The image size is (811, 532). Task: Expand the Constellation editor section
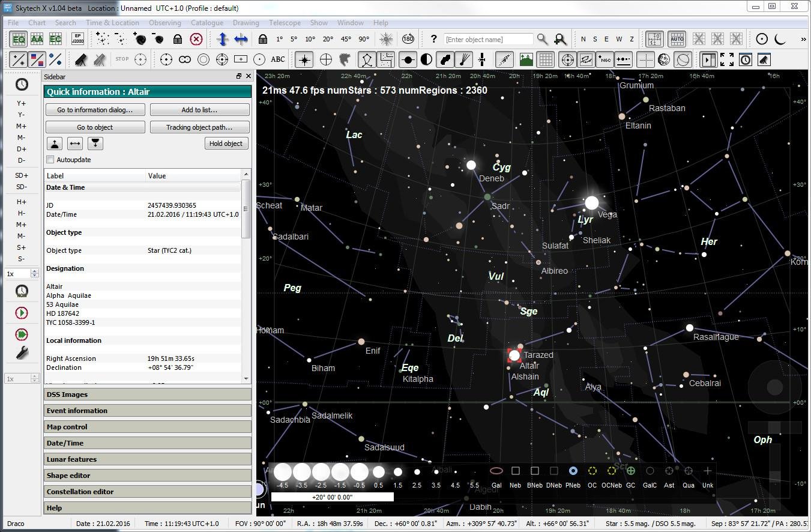tap(147, 492)
